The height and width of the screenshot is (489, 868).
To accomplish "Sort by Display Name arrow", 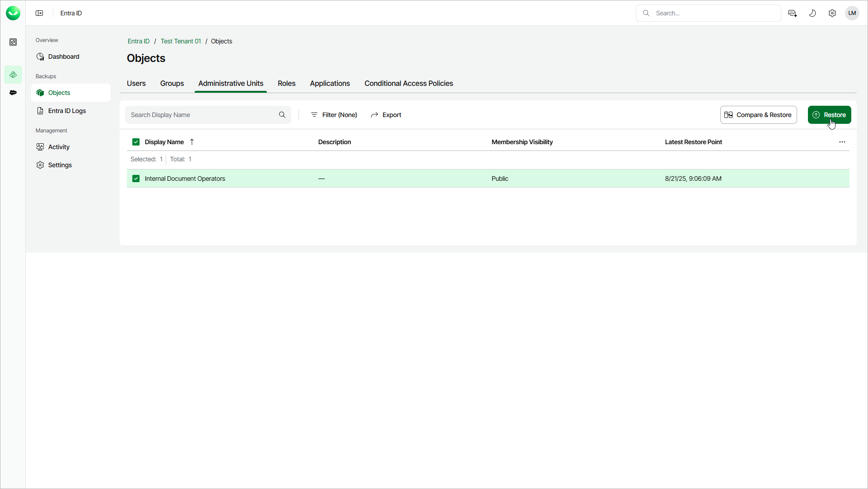I will (x=192, y=142).
